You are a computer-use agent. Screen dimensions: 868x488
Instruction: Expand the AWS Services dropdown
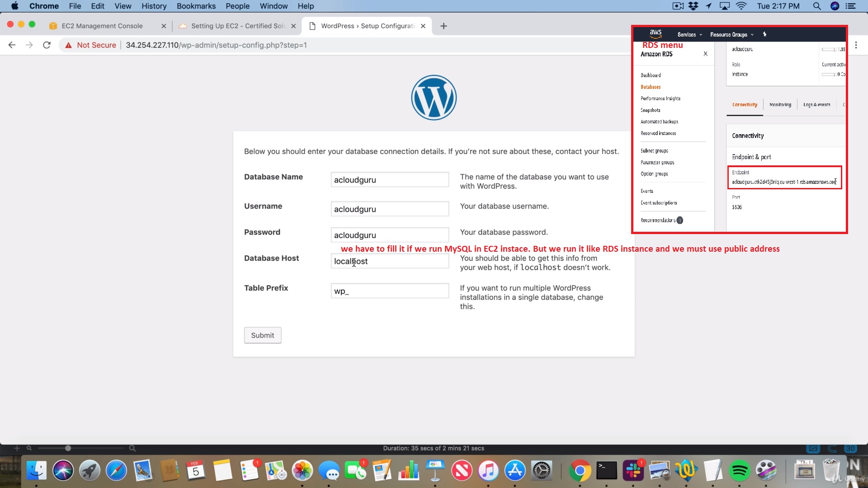pyautogui.click(x=689, y=35)
